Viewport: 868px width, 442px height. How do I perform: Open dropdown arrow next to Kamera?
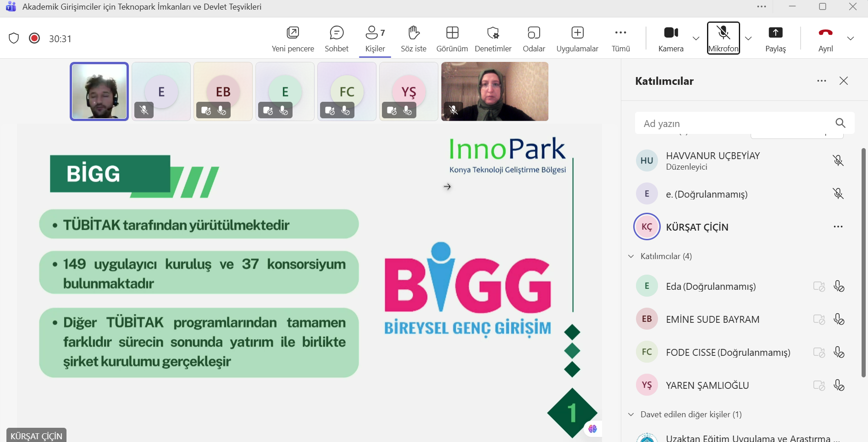point(696,39)
